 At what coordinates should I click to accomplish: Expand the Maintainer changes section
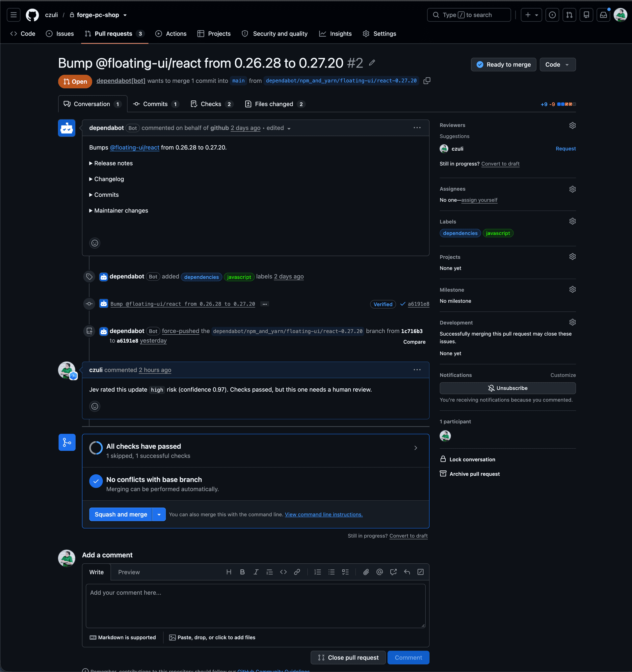coord(119,210)
